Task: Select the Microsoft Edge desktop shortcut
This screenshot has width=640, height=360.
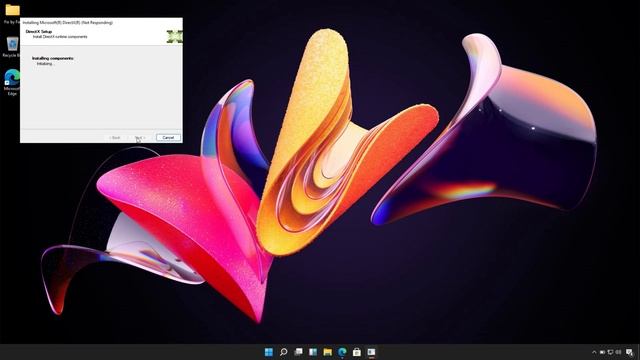Action: pos(12,78)
